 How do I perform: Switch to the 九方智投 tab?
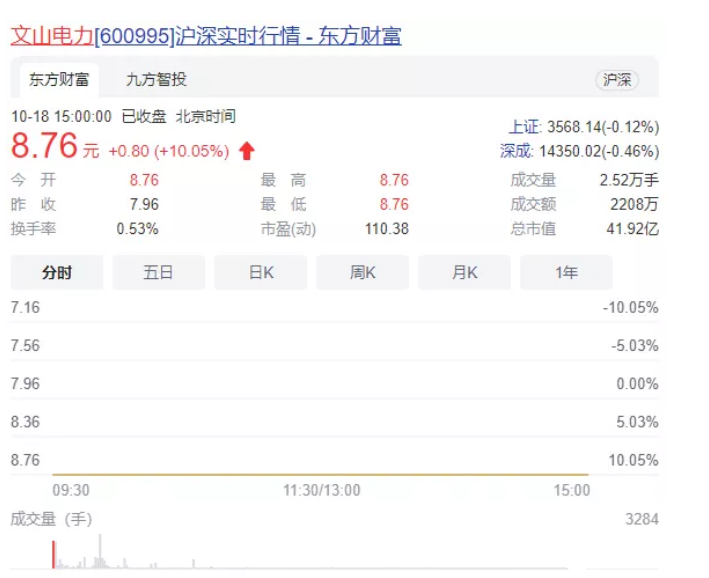tap(156, 80)
